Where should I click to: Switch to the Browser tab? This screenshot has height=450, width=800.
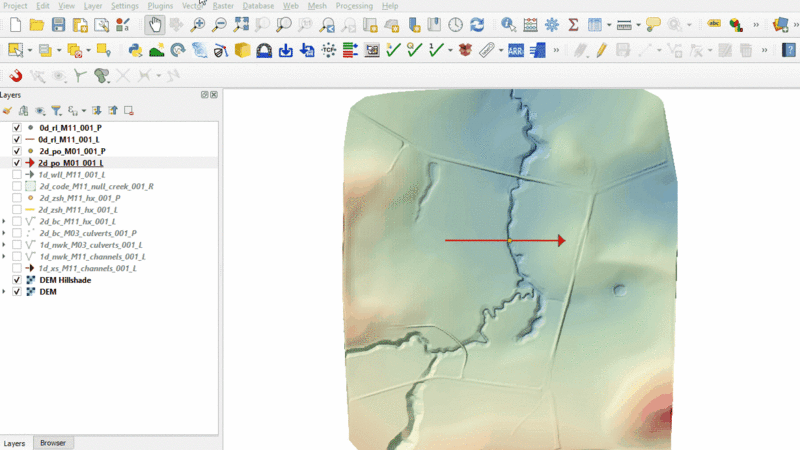point(52,442)
